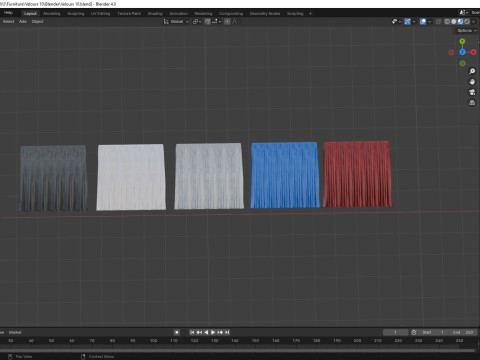Open the overlays options dropdown arrow
This screenshot has width=480, height=360.
[429, 21]
